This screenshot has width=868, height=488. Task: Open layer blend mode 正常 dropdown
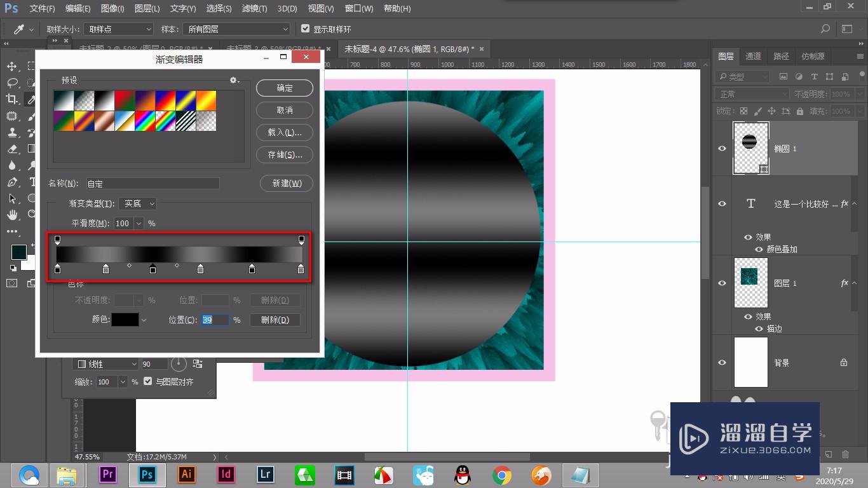tap(752, 94)
